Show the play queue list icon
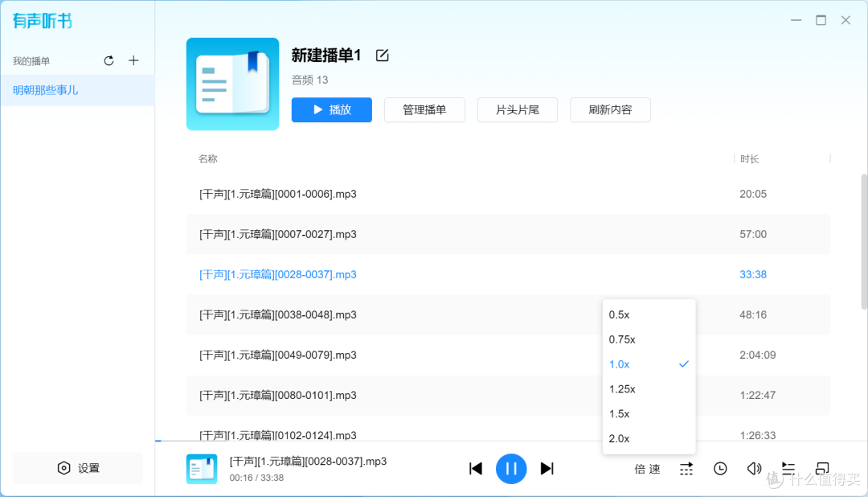Viewport: 868px width, 497px height. [x=788, y=469]
